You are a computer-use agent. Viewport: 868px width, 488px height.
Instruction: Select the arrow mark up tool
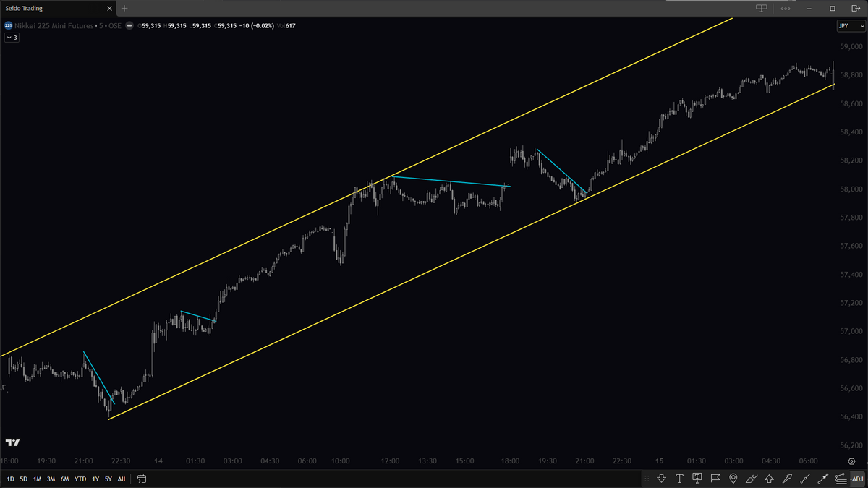[768, 479]
